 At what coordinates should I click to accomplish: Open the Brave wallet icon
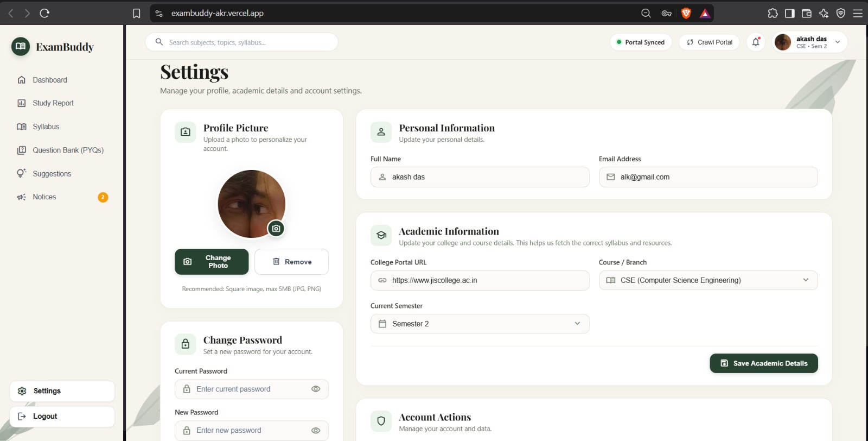pos(807,14)
